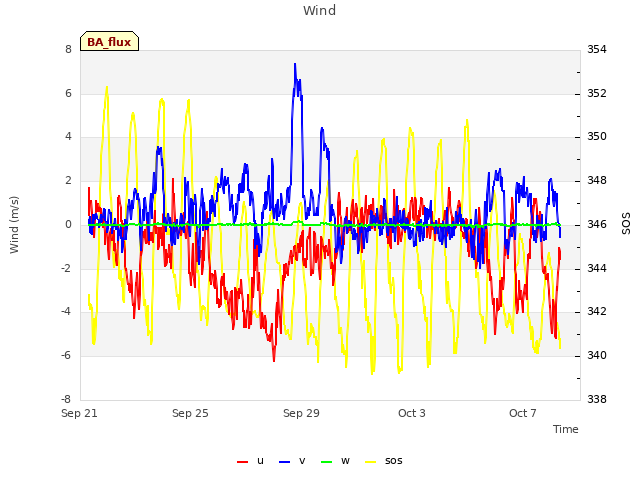Viewport: 640px width, 480px height.
Task: Click the yellow sos legend swatch
Action: tap(370, 462)
